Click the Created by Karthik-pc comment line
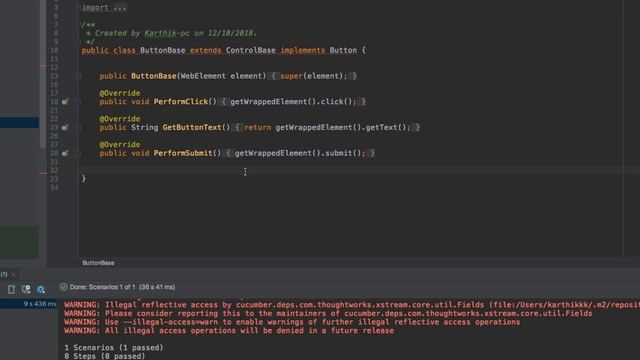This screenshot has width=640, height=360. coord(171,33)
